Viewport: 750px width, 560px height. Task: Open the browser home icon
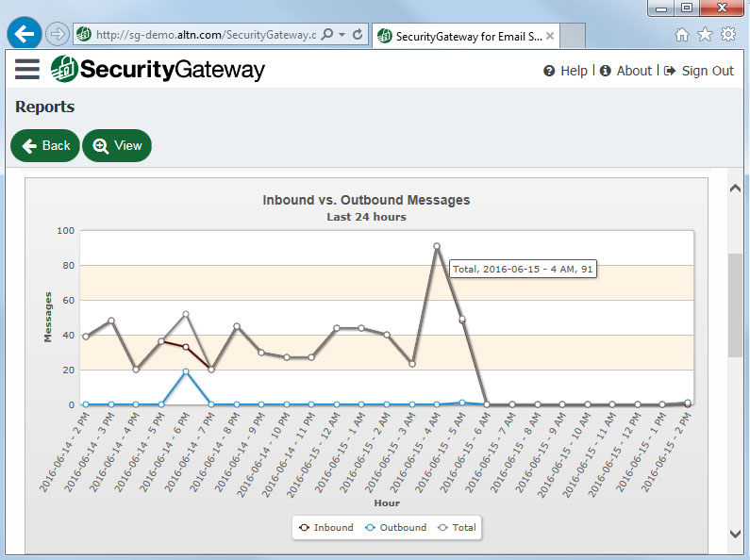click(681, 34)
